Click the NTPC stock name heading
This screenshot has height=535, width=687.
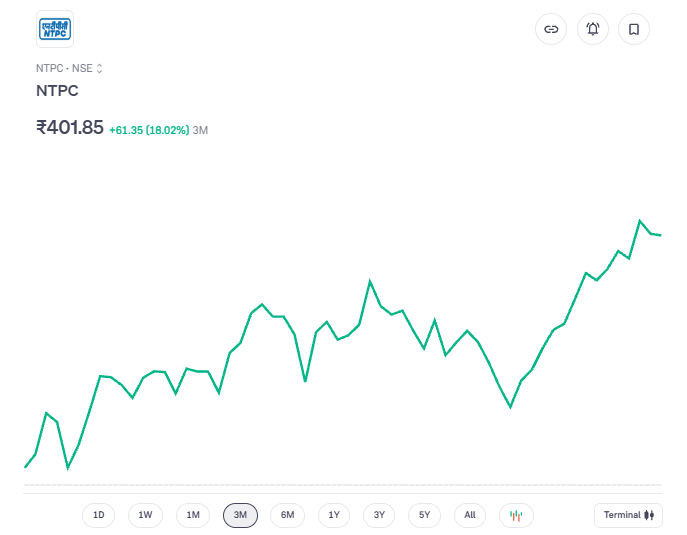tap(57, 91)
